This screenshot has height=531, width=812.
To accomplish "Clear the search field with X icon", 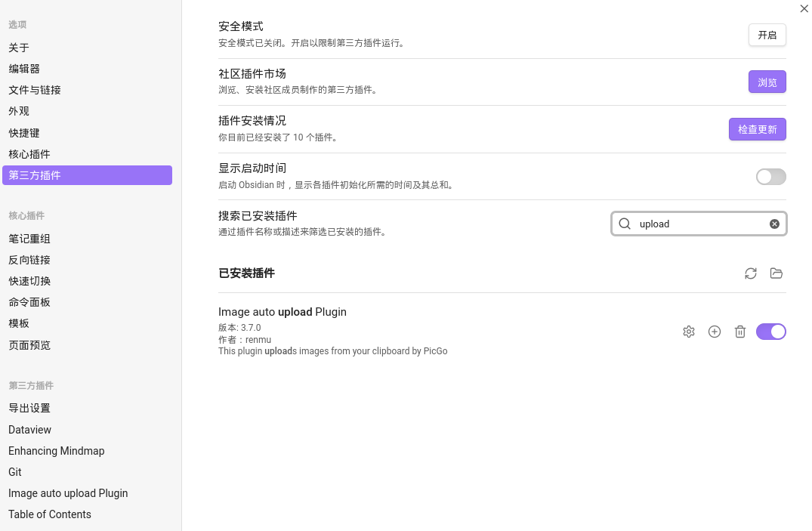I will click(x=774, y=224).
